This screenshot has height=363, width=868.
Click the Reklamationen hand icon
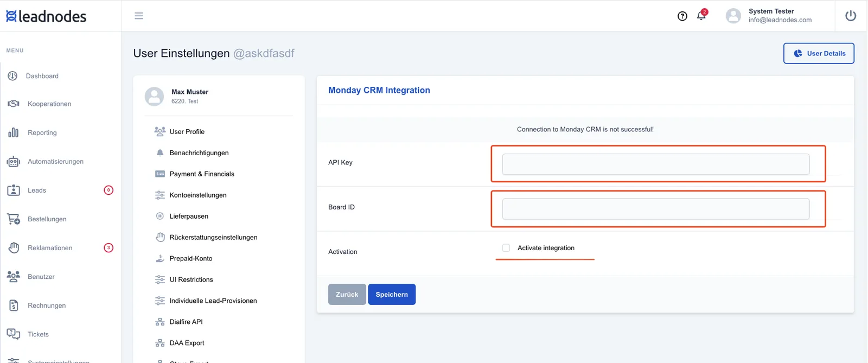click(14, 247)
